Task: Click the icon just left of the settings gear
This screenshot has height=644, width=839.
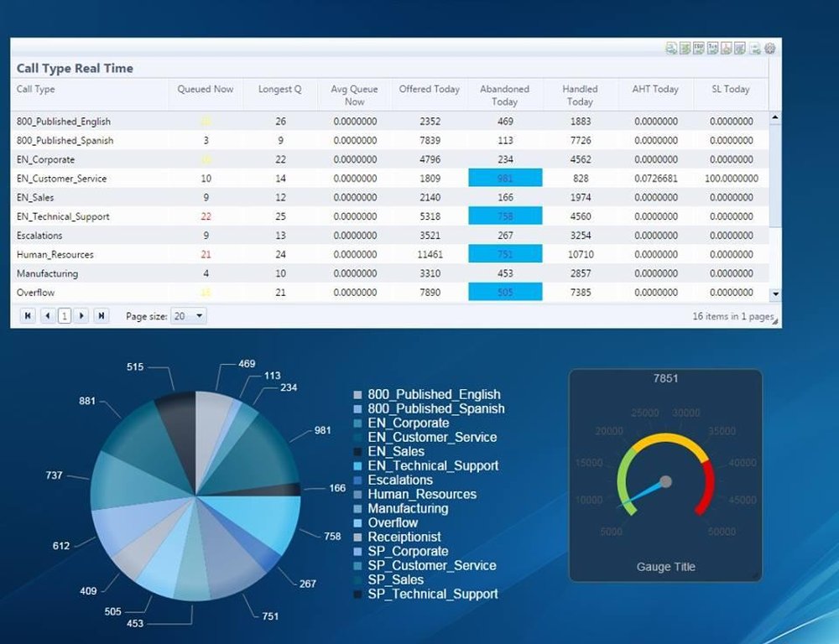Action: (755, 49)
